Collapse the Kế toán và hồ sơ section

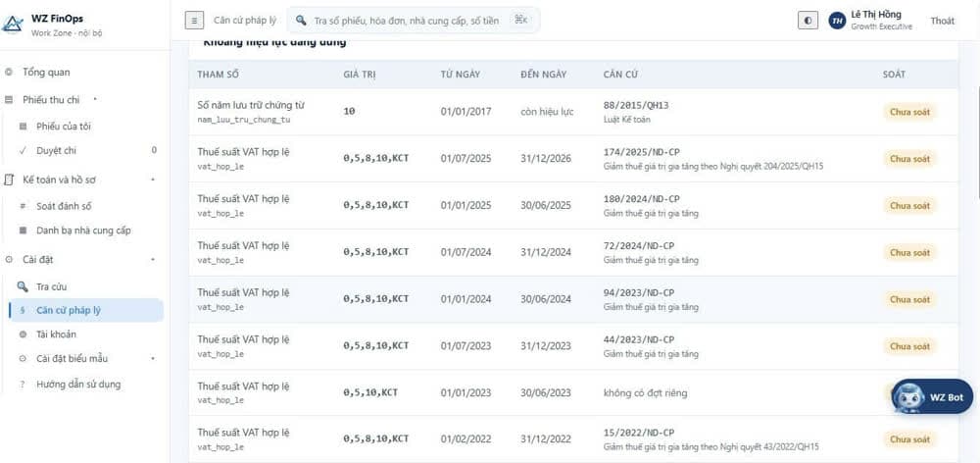coord(153,180)
